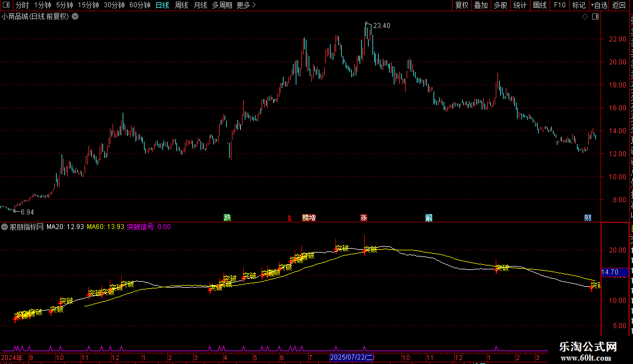
Task: Click the 2024年 label on time axis
Action: tap(12, 357)
